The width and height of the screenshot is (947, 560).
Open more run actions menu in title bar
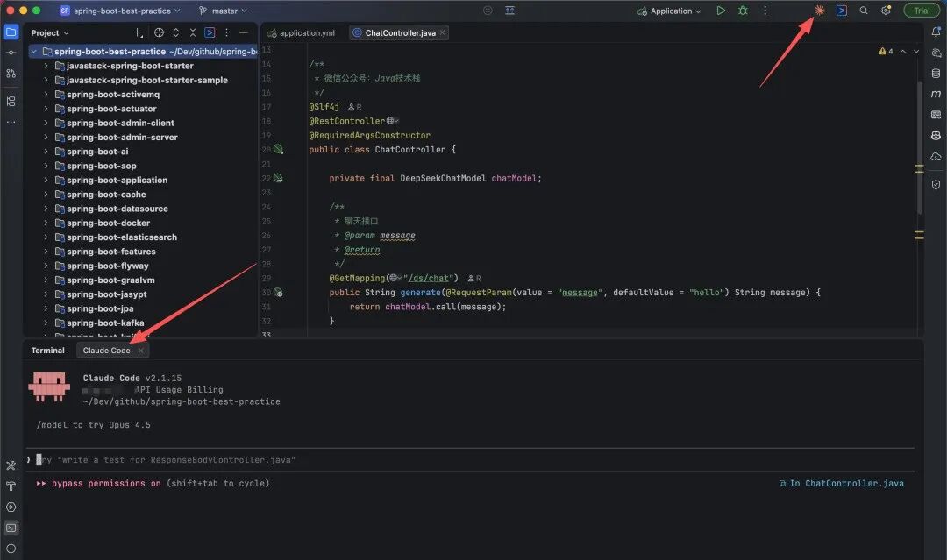click(x=765, y=11)
